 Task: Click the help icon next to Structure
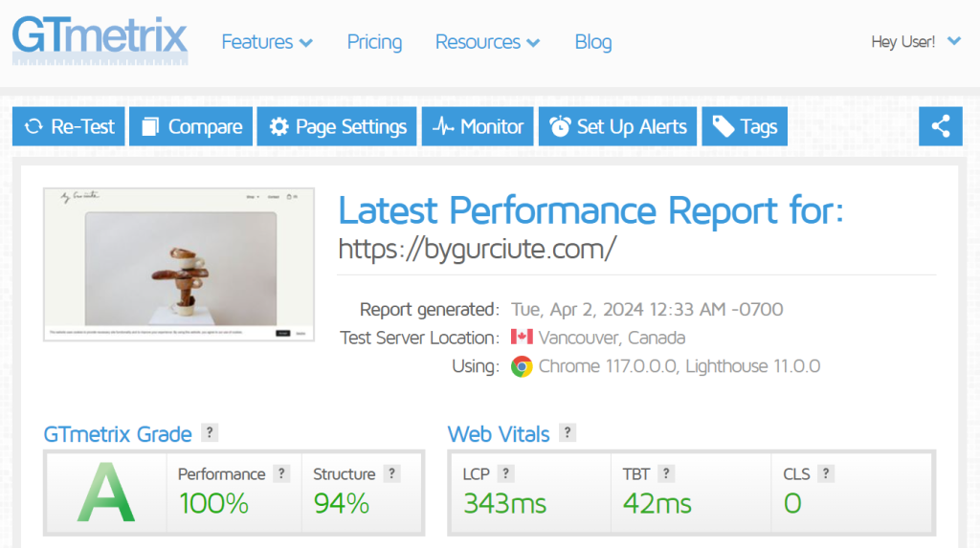[x=391, y=473]
